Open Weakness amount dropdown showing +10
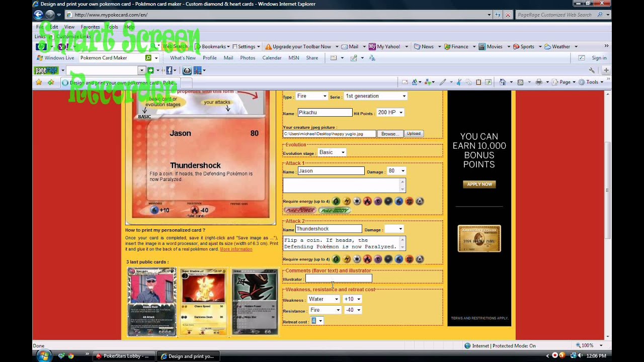644x362 pixels. 352,299
